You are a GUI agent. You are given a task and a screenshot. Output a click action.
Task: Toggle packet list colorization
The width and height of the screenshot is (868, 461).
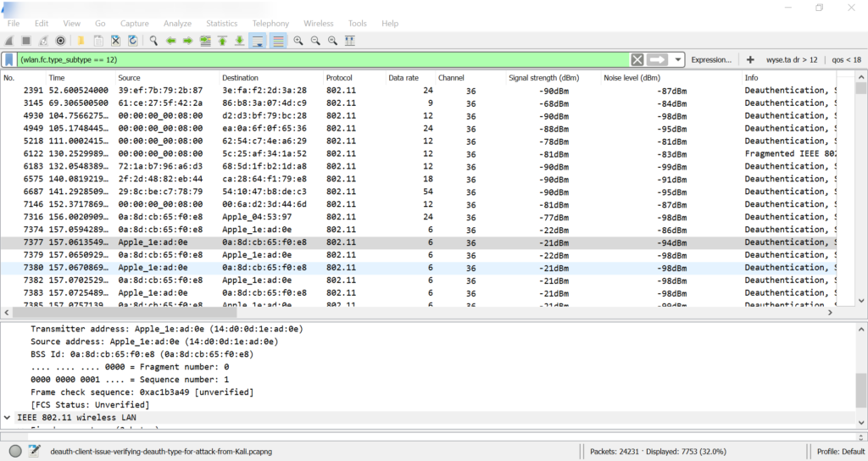278,41
